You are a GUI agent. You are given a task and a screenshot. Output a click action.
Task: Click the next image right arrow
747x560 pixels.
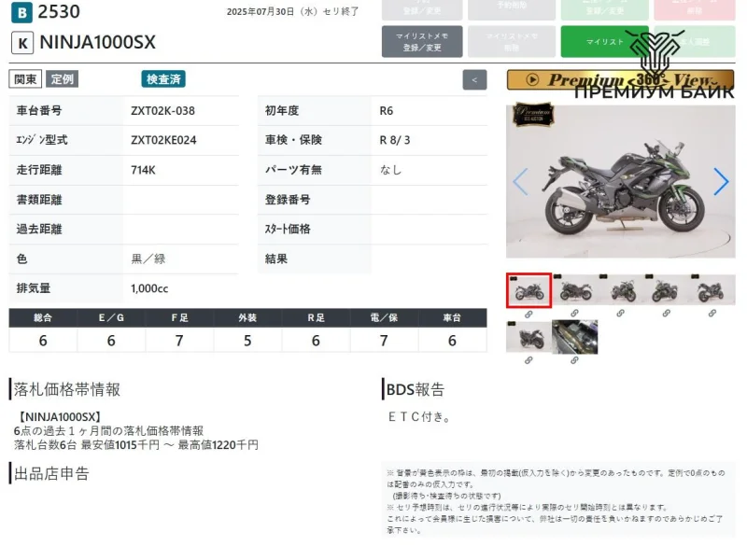pos(720,182)
